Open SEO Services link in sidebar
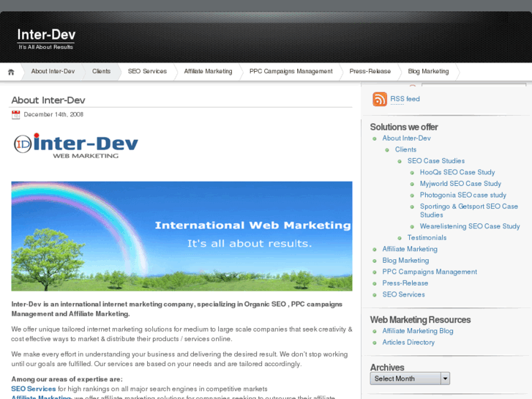Viewport: 532px width, 399px height. pyautogui.click(x=403, y=294)
